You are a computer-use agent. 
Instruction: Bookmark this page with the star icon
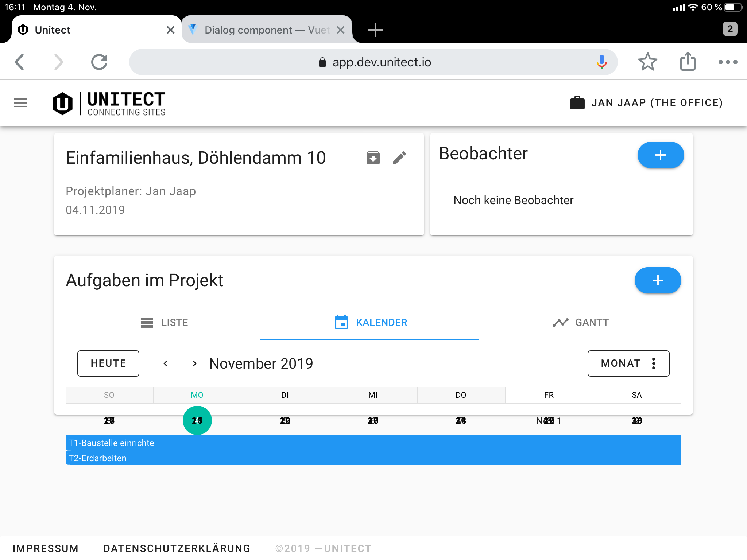point(647,62)
